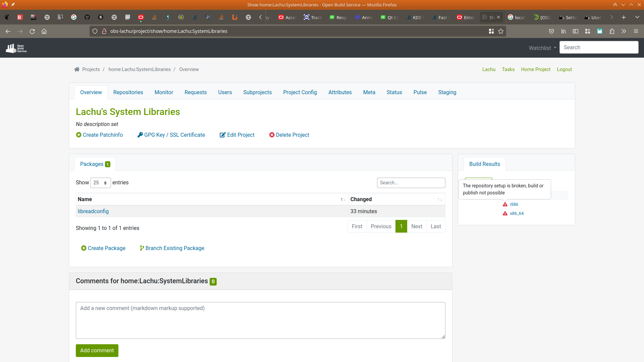
Task: Switch to the Repositories tab
Action: point(128,93)
